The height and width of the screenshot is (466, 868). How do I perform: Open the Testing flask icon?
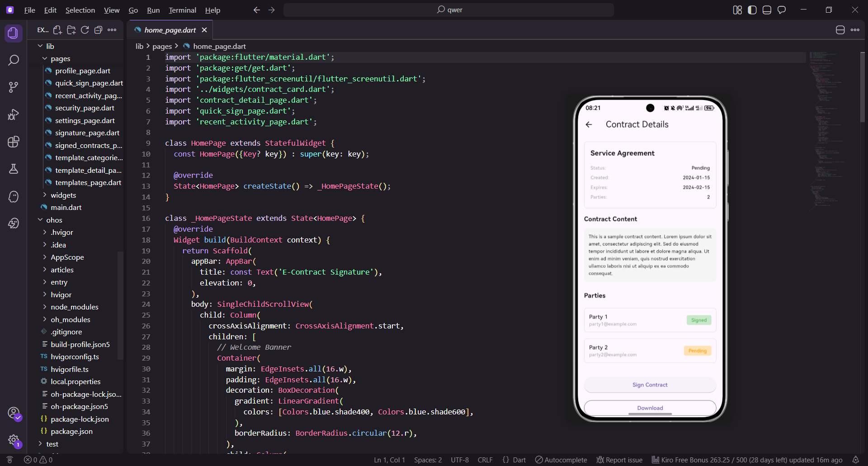coord(13,169)
